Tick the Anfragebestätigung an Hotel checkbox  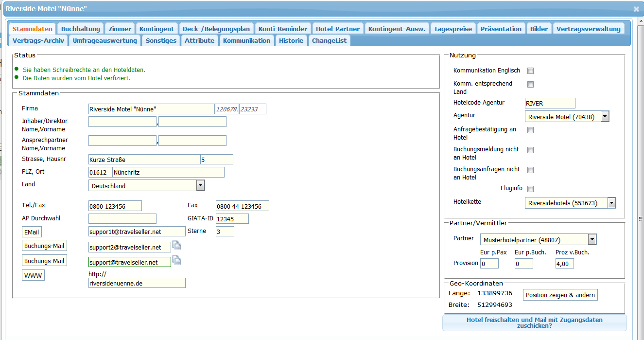click(x=531, y=130)
